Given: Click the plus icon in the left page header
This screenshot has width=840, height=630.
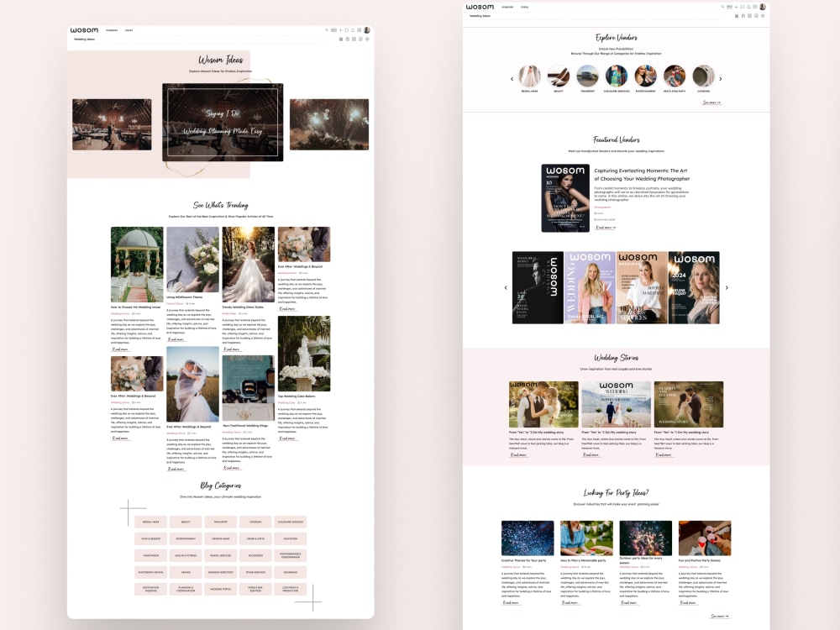Looking at the screenshot, I should tap(341, 30).
